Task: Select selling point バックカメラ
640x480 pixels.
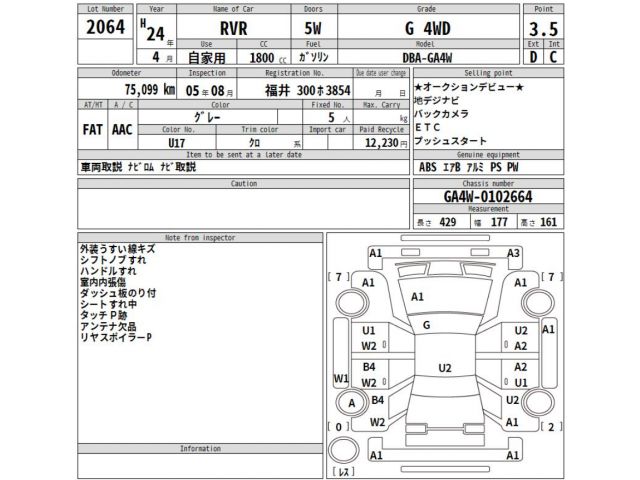Action: (x=441, y=114)
